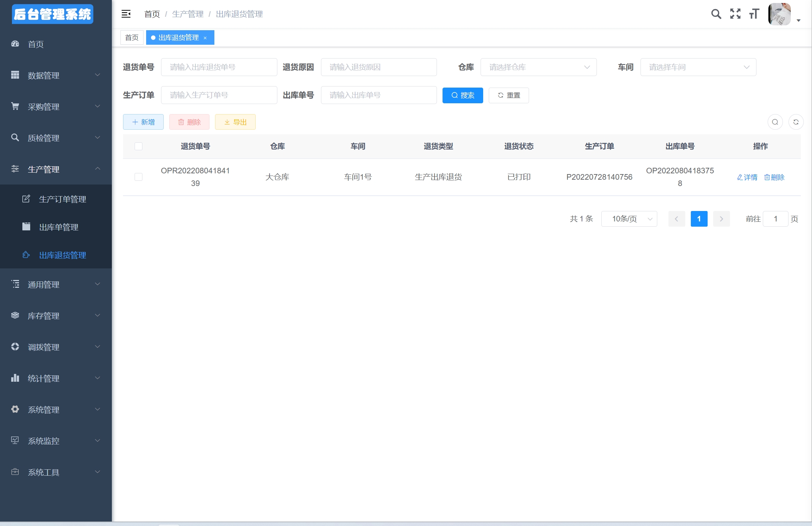This screenshot has height=526, width=812.
Task: Open the header search magnifier icon
Action: point(716,14)
